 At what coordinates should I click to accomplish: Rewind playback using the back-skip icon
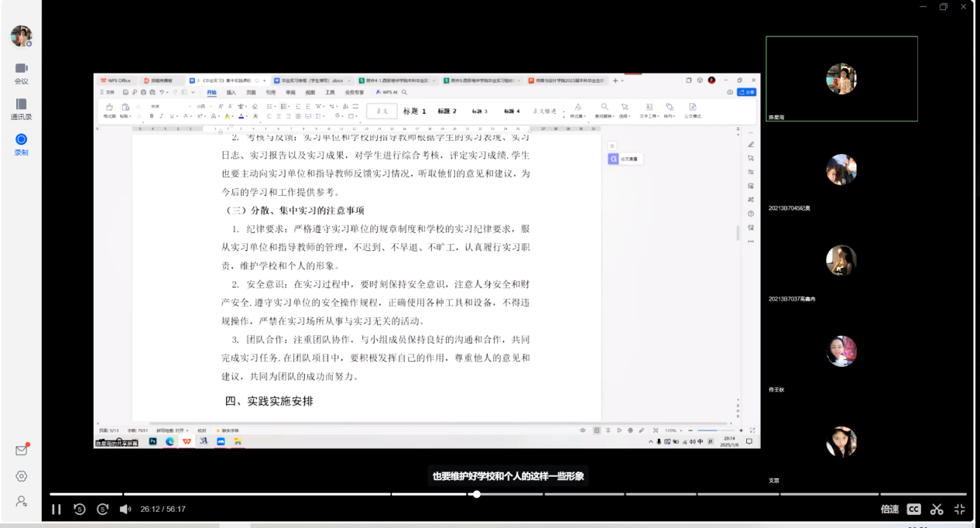pyautogui.click(x=79, y=509)
